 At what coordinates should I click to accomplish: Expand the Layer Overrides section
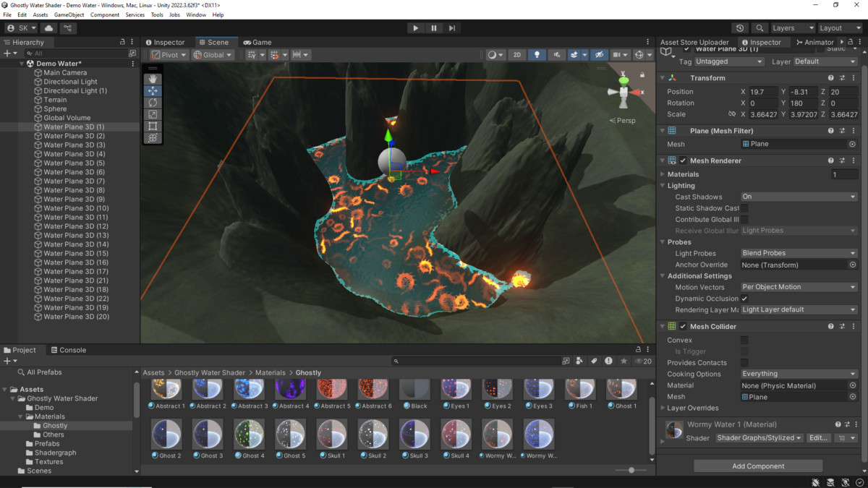[x=663, y=408]
